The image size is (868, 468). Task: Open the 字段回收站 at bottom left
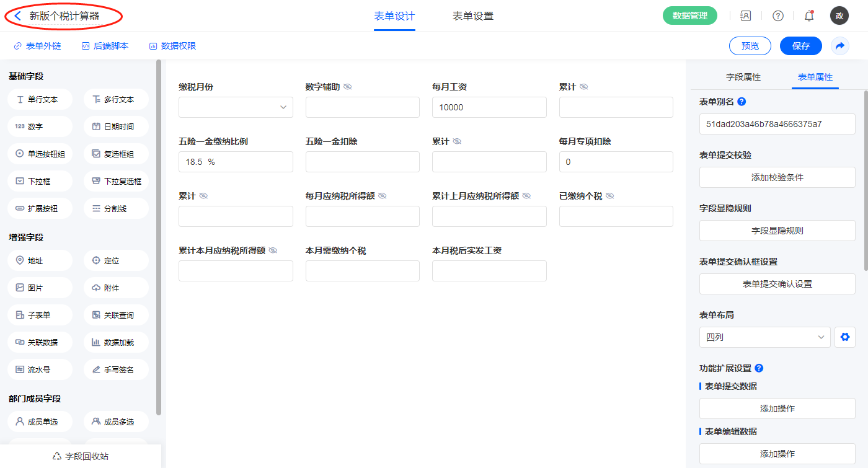coord(81,456)
